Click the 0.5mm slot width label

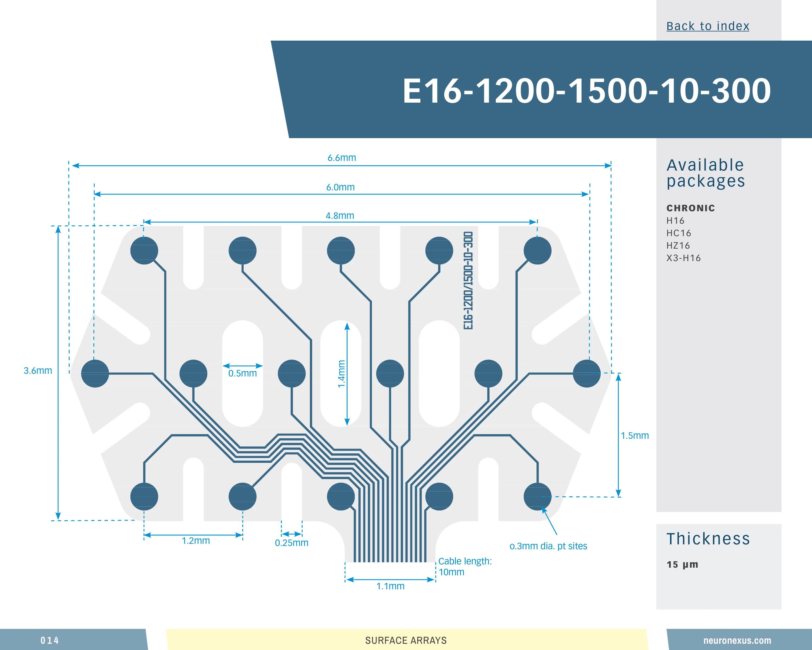(x=243, y=373)
